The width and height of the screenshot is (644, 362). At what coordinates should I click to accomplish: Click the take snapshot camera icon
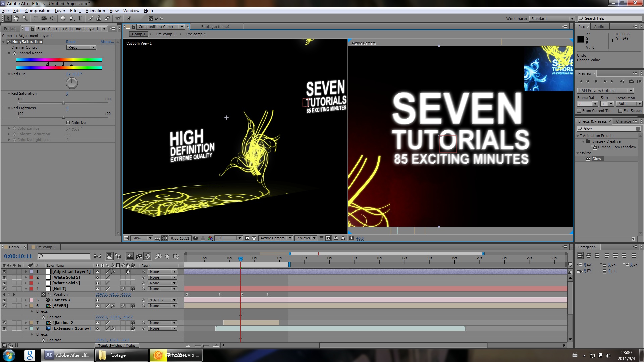tap(196, 238)
